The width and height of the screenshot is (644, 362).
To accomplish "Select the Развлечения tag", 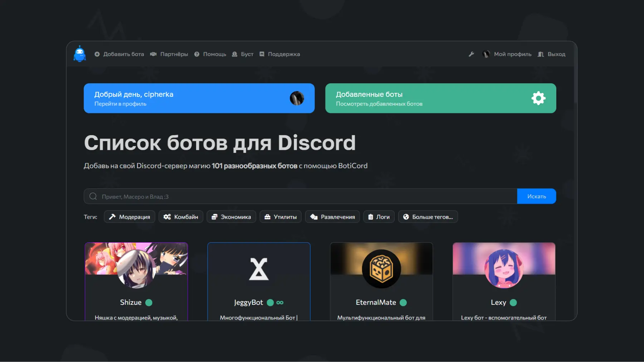I will (332, 217).
